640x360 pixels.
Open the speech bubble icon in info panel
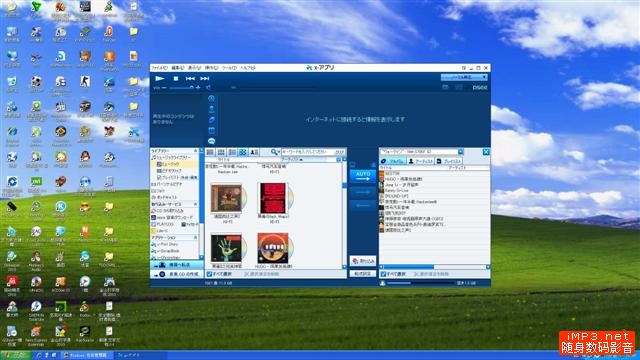[211, 141]
